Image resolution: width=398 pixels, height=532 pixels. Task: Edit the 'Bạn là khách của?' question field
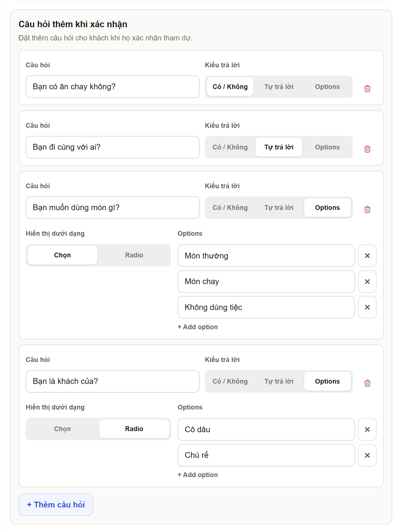(113, 381)
